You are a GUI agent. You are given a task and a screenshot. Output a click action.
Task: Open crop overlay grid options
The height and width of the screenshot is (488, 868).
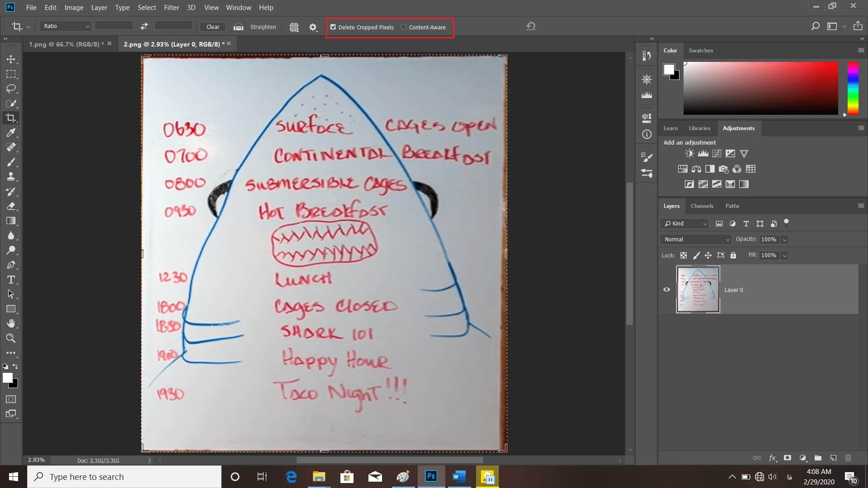click(x=294, y=27)
